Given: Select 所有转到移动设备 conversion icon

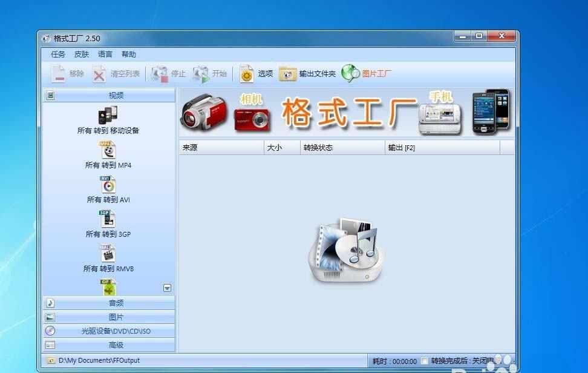Looking at the screenshot, I should click(x=108, y=119).
